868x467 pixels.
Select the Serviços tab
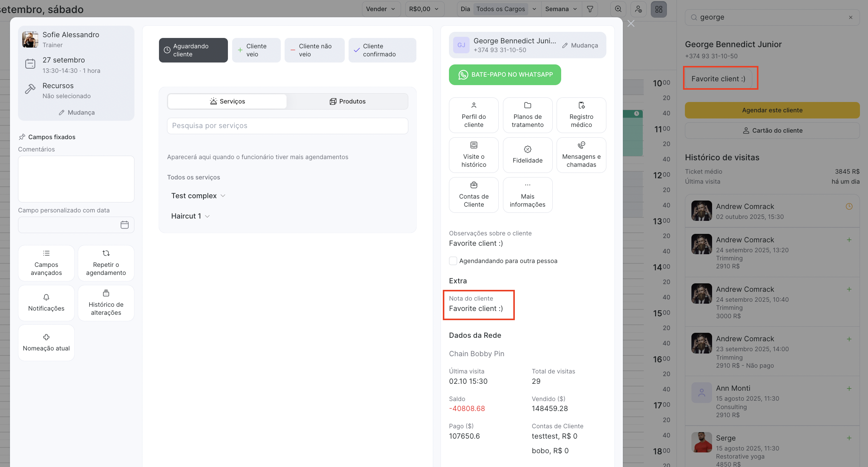click(x=227, y=102)
